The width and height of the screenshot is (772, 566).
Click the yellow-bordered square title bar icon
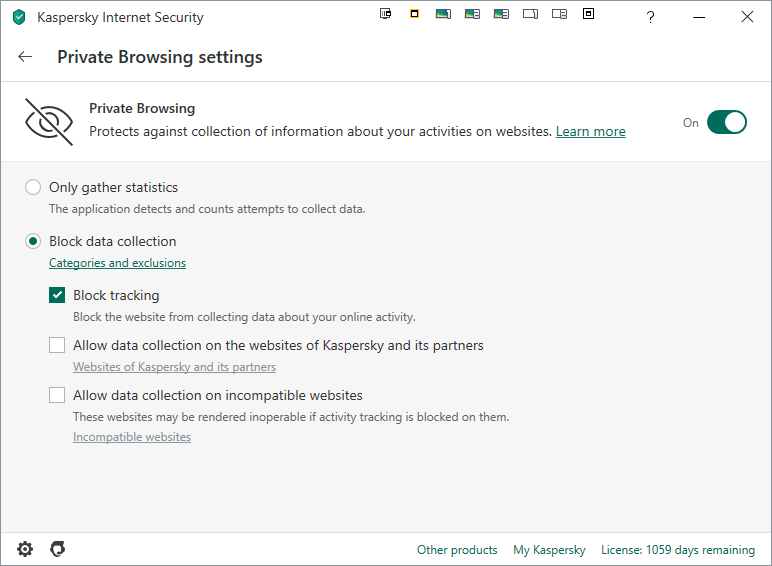[x=415, y=14]
